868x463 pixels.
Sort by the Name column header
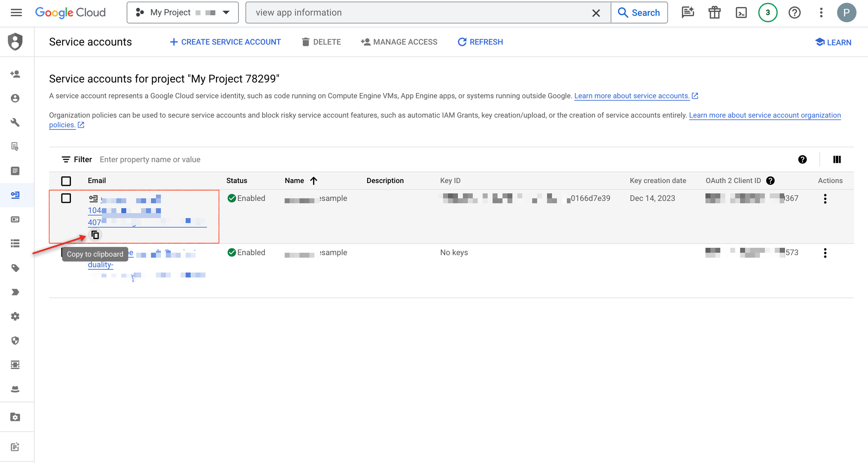point(295,181)
